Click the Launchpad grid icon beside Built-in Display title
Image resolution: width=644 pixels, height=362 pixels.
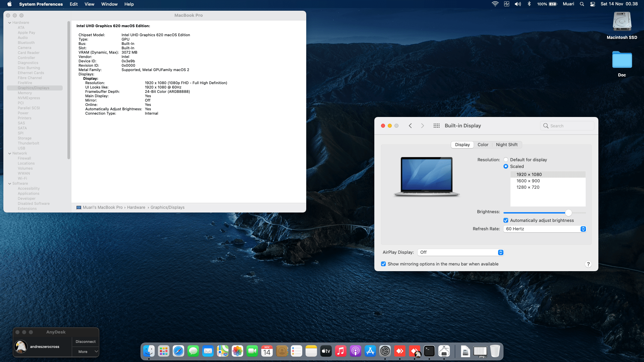pos(436,125)
